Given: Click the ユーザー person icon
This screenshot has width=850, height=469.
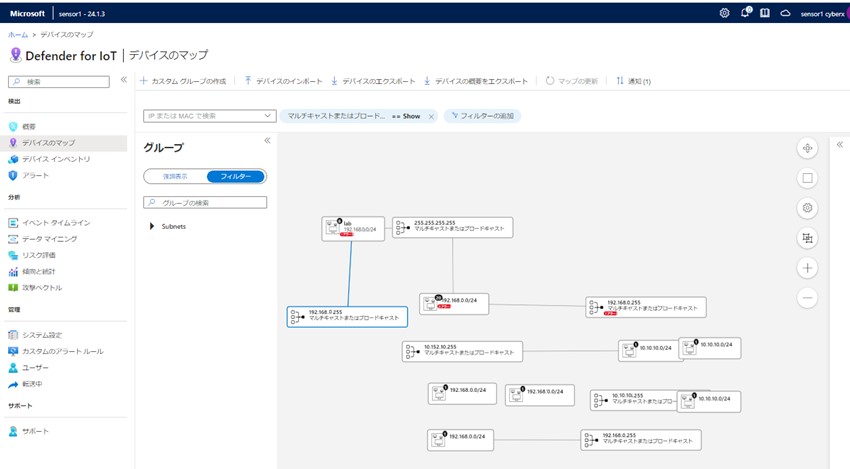Looking at the screenshot, I should click(x=13, y=367).
